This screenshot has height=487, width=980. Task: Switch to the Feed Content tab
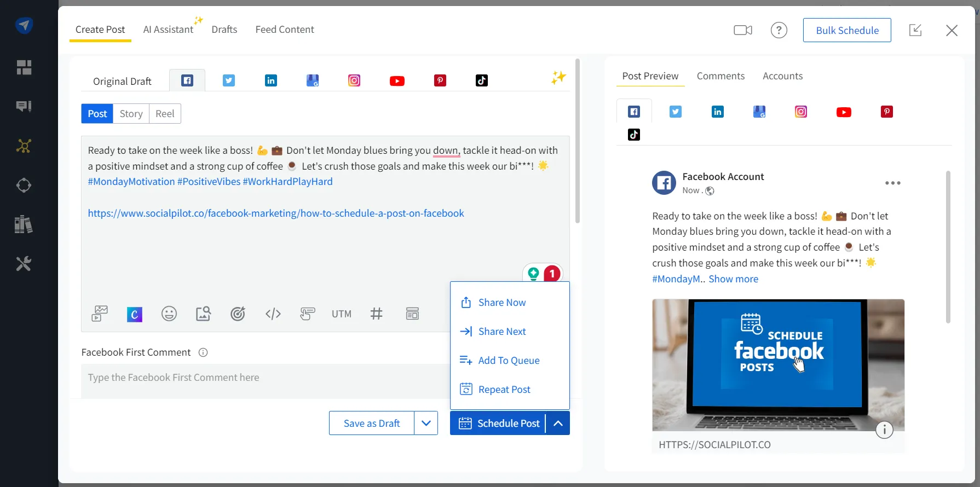[285, 30]
